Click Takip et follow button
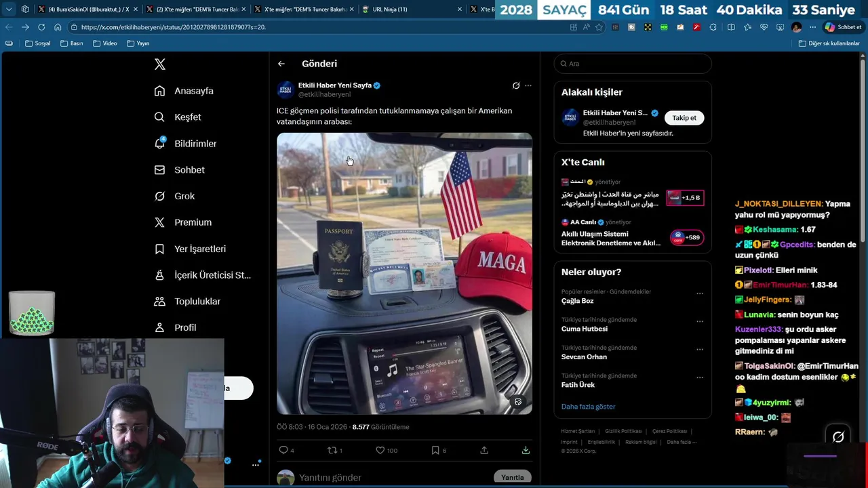 (x=684, y=118)
